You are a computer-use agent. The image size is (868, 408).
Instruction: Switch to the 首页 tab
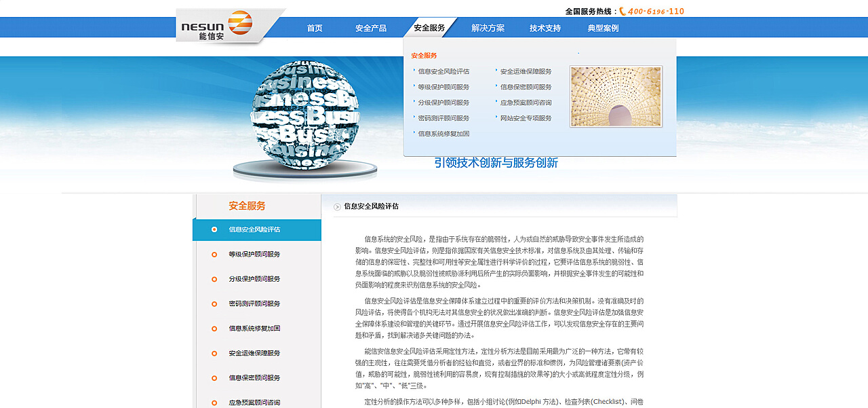313,27
